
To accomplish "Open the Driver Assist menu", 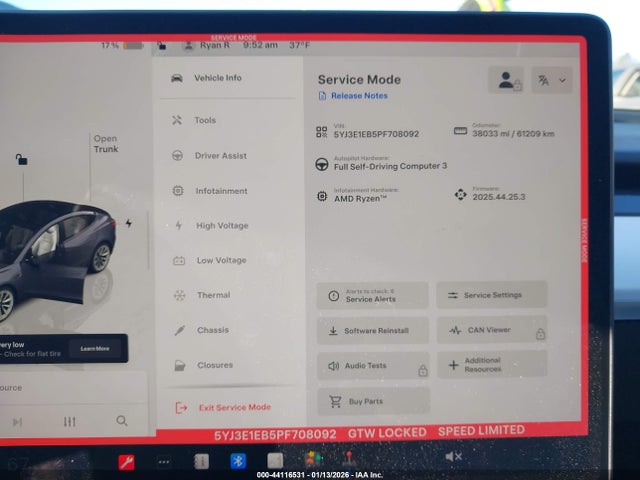I will tap(220, 156).
